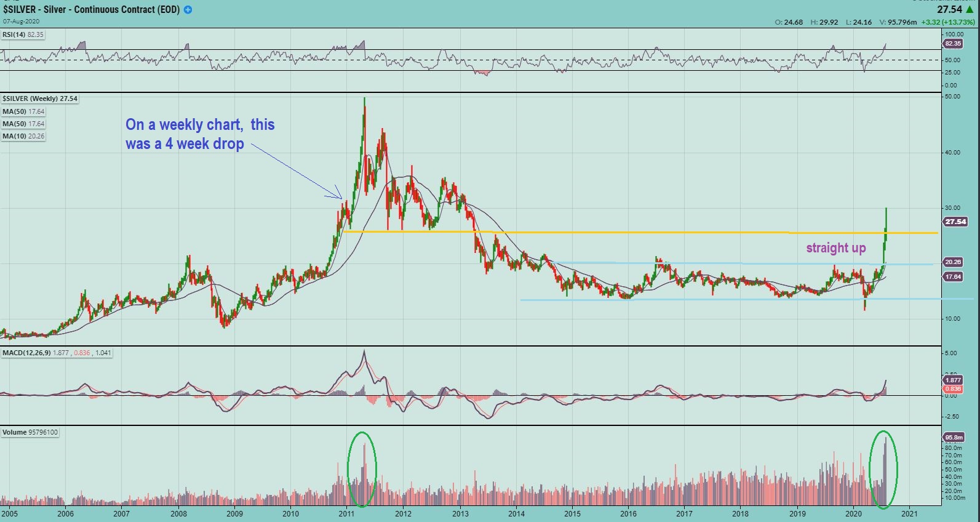Click the -2.50 label on the MACD axis

click(951, 417)
